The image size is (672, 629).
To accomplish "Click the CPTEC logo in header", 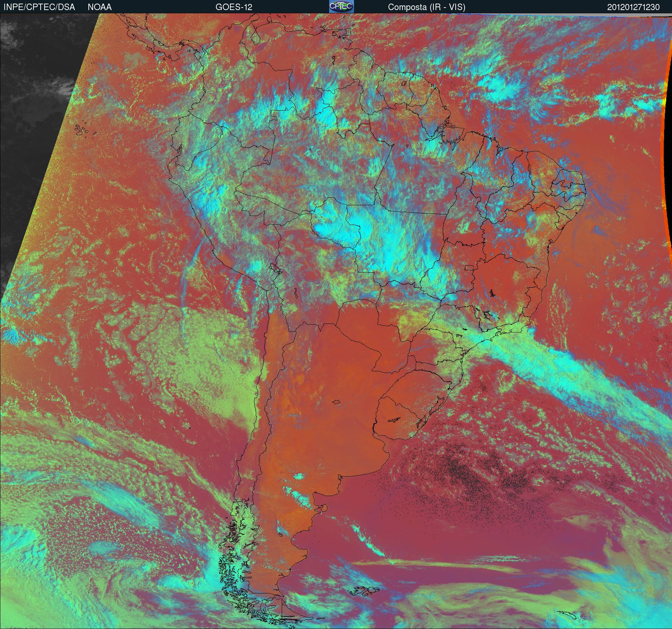I will click(341, 6).
